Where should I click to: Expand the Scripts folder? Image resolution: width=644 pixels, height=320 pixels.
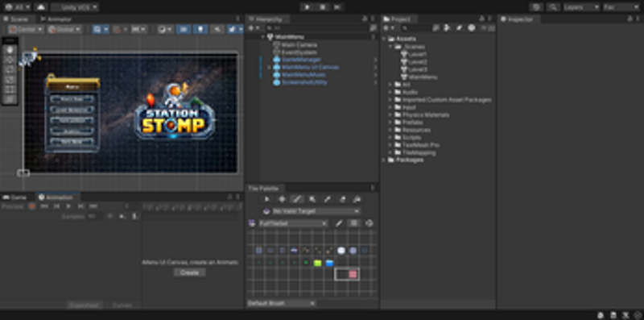[390, 137]
